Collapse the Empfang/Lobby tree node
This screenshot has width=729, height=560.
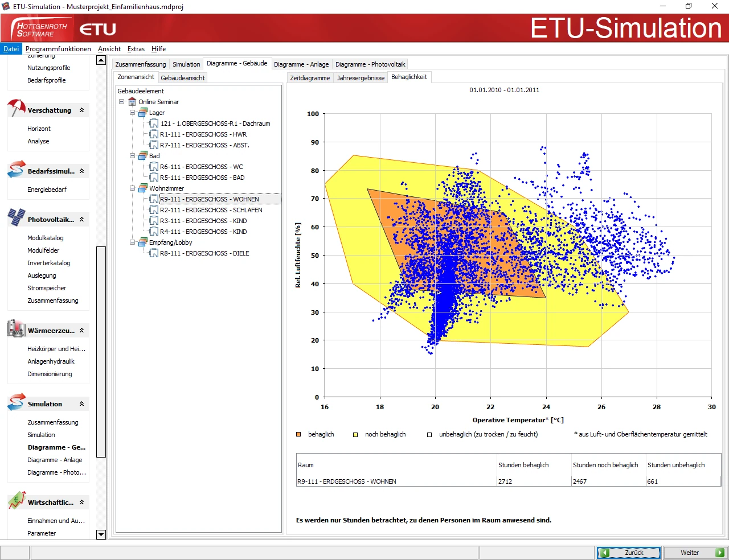click(x=132, y=242)
